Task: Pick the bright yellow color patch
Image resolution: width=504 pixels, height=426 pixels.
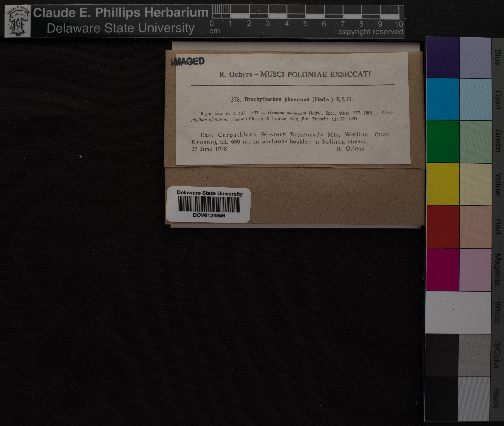Action: point(443,184)
